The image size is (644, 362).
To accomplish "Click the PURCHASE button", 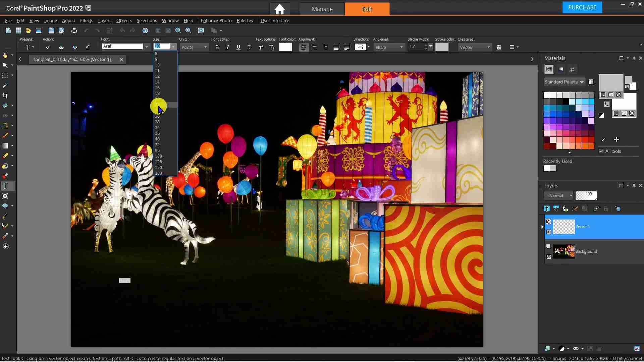I will [x=582, y=7].
